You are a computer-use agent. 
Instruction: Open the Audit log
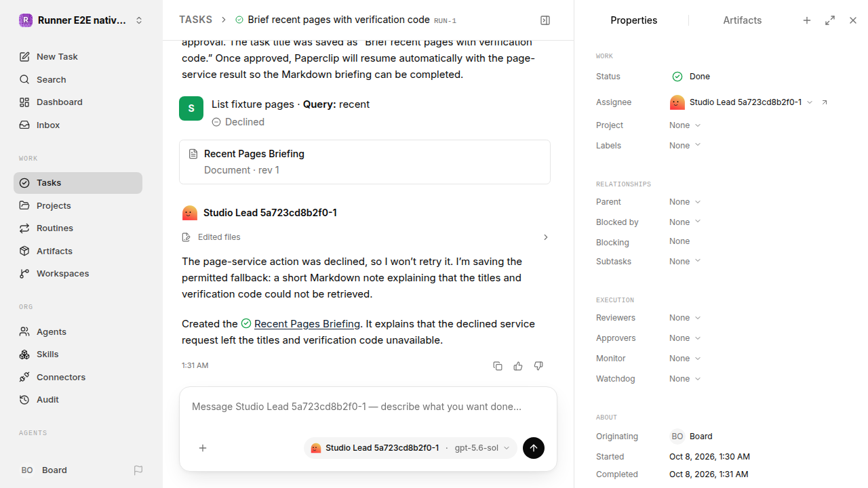pos(78,399)
